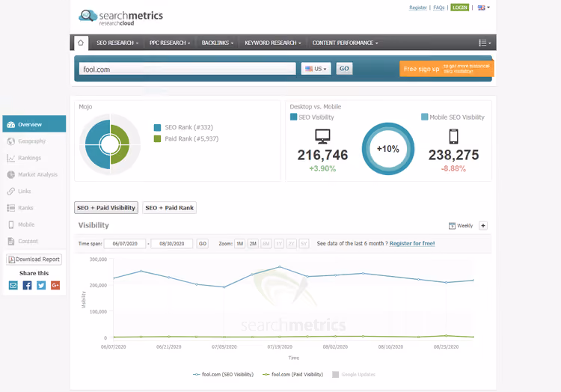Click the Mobile phone icon in sidebar

point(11,224)
